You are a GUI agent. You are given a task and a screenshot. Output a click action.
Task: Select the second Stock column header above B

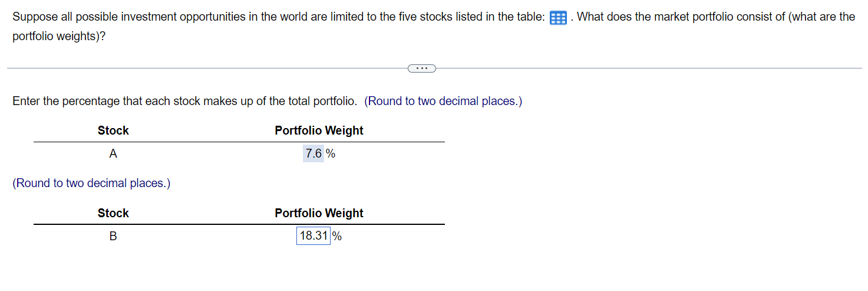(x=113, y=213)
